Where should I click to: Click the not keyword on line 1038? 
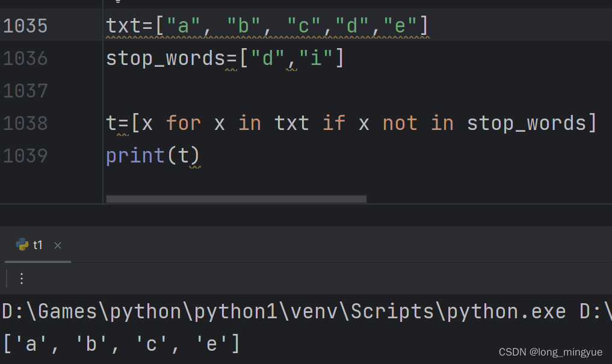(x=400, y=122)
